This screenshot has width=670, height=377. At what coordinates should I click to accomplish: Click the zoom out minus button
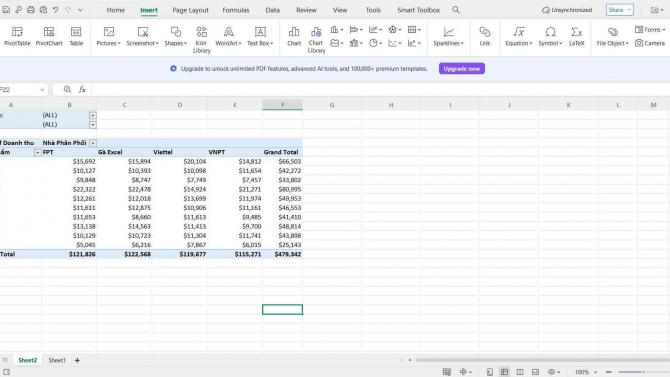tap(608, 372)
